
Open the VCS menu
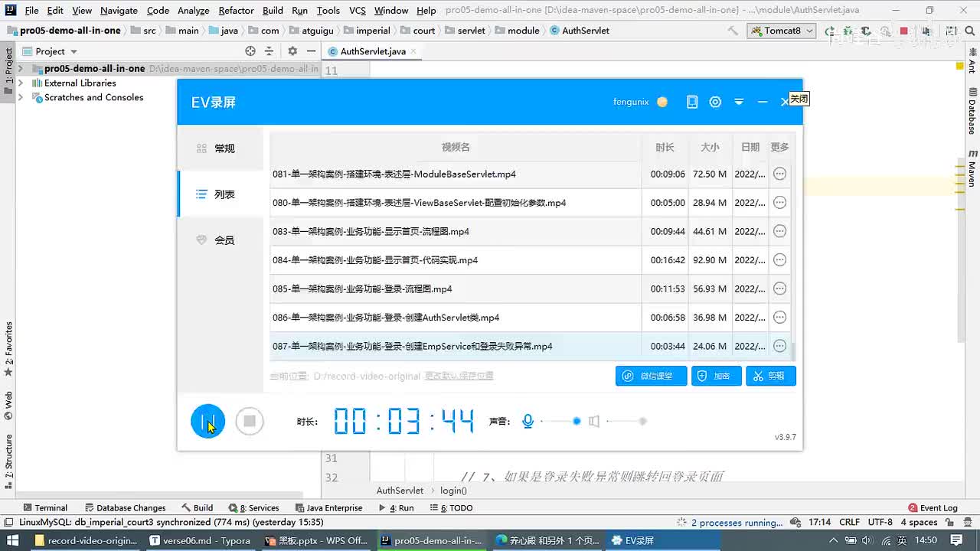(x=358, y=10)
